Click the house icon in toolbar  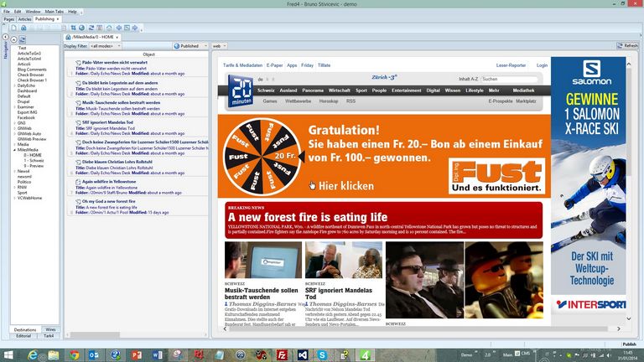109,28
